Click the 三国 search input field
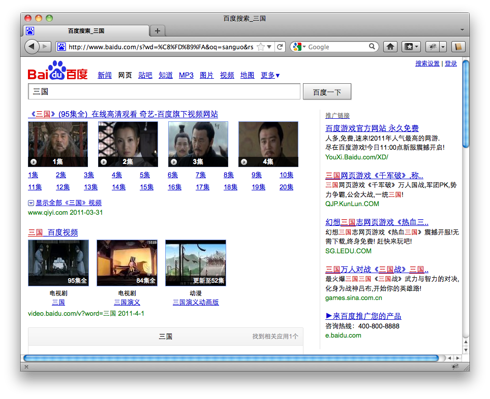 tap(164, 92)
